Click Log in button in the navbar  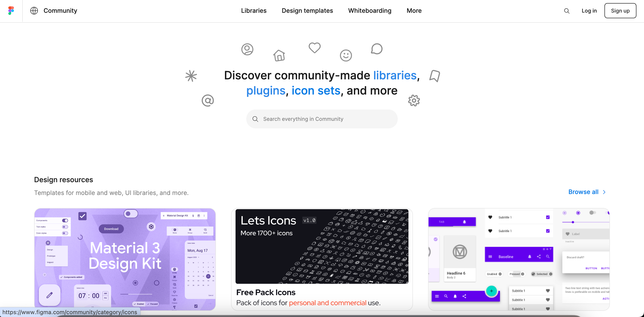pyautogui.click(x=589, y=11)
